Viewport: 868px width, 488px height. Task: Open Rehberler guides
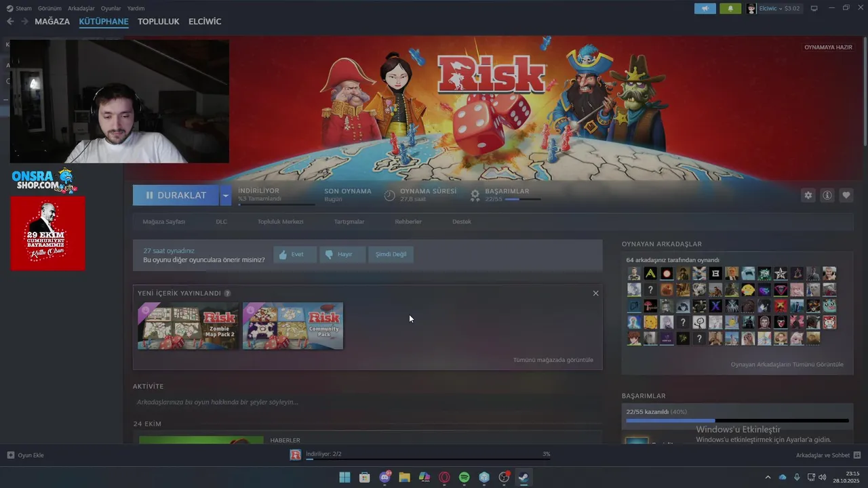point(408,222)
